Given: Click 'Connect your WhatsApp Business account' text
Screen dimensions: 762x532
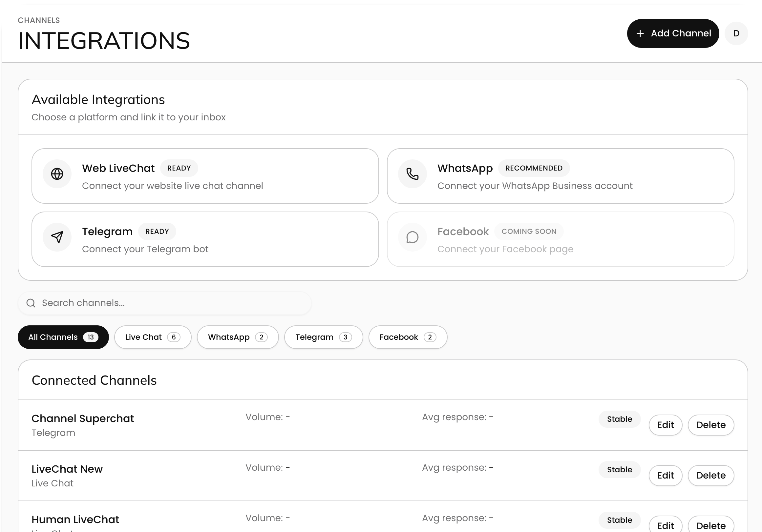Looking at the screenshot, I should (x=535, y=186).
